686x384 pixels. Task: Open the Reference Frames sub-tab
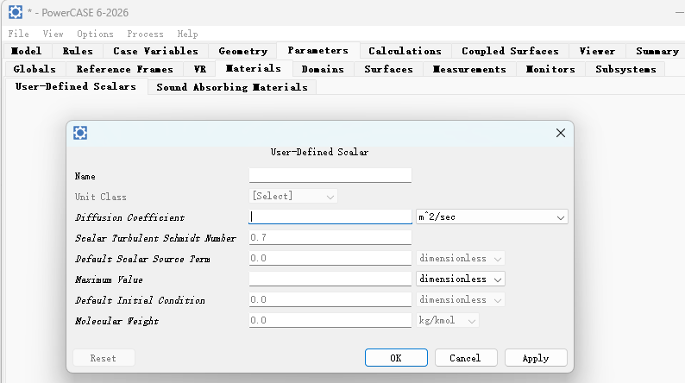click(125, 69)
